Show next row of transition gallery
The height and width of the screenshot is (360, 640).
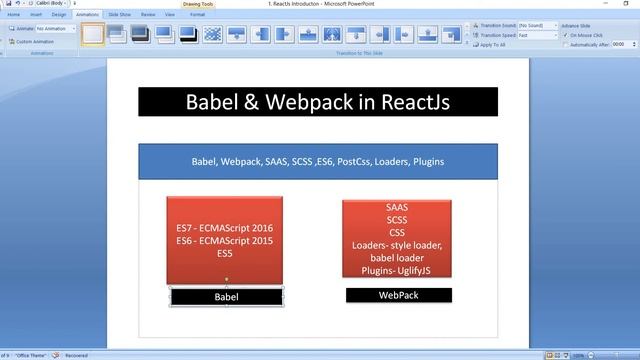tap(467, 34)
